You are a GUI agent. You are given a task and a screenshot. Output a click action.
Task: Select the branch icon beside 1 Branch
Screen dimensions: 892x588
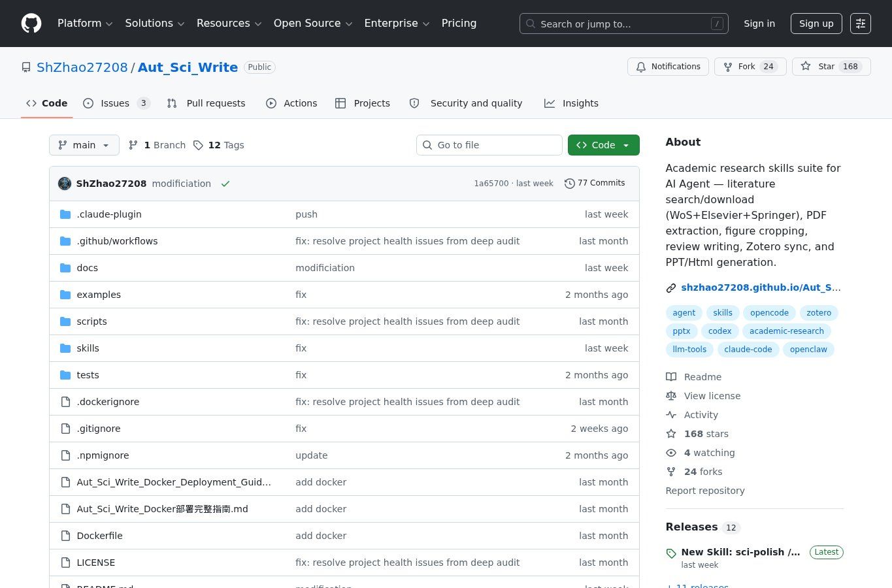click(x=133, y=145)
